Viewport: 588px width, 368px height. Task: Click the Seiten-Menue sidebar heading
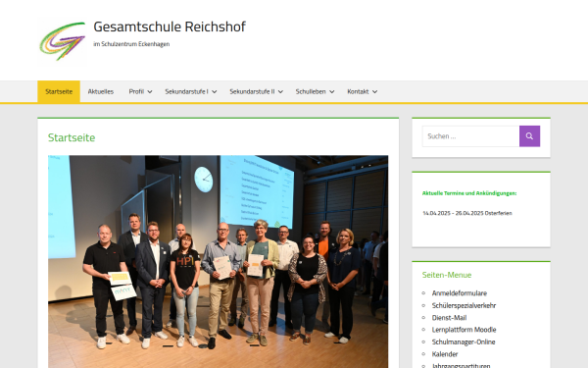point(447,275)
